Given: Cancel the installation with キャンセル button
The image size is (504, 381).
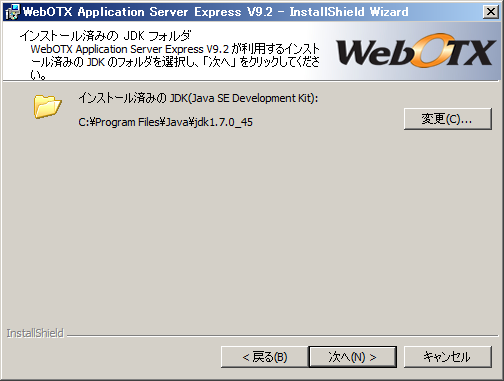Looking at the screenshot, I should tap(448, 357).
